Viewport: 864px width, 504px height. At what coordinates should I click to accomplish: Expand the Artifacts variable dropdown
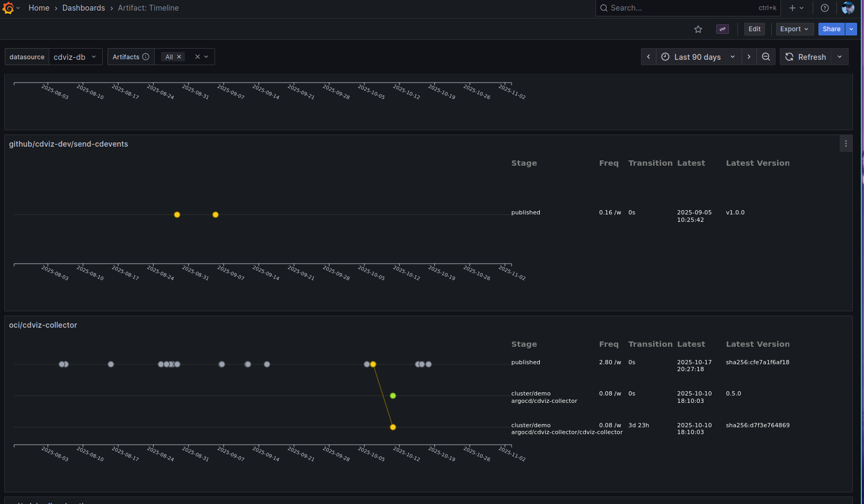(207, 57)
